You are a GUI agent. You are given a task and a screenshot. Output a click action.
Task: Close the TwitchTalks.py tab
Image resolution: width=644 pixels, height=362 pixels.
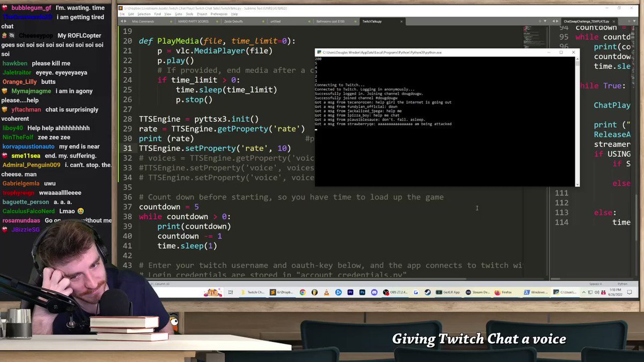tap(401, 21)
